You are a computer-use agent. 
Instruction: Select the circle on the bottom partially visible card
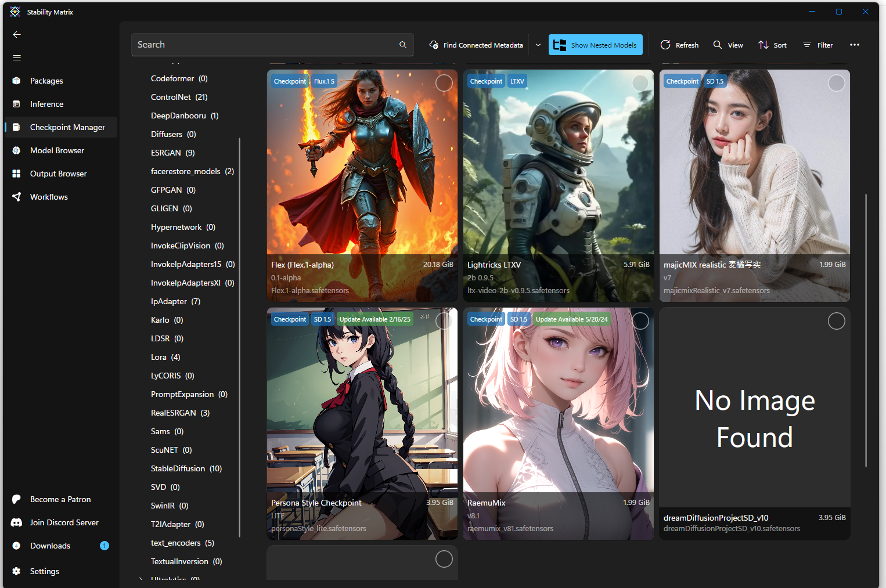444,559
